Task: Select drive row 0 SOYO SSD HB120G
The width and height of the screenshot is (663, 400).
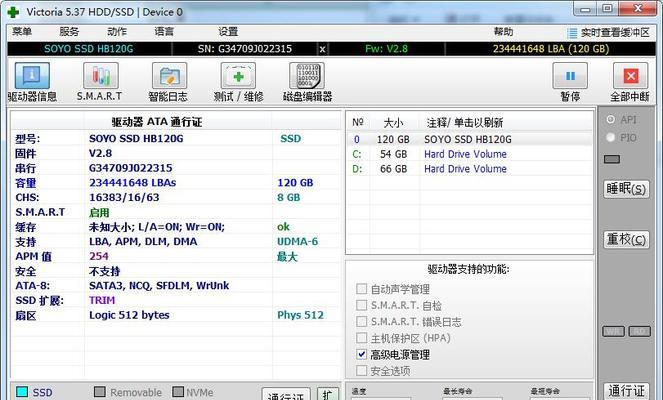Action: (469, 140)
